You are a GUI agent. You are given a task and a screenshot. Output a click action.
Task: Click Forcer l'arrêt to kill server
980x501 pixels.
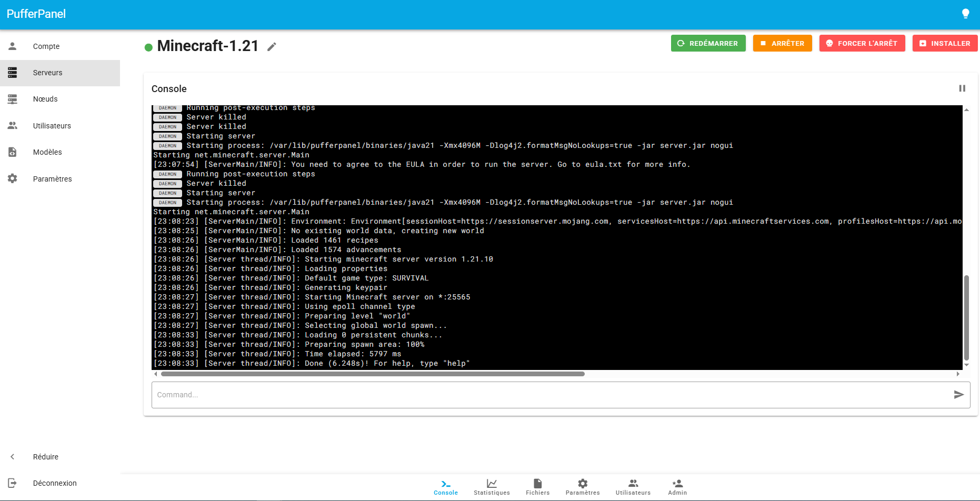pyautogui.click(x=862, y=43)
